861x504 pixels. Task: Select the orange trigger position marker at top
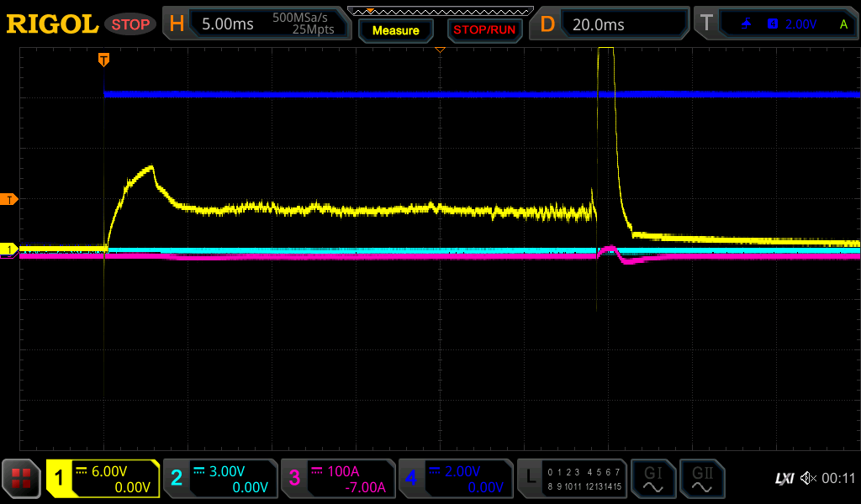click(103, 60)
